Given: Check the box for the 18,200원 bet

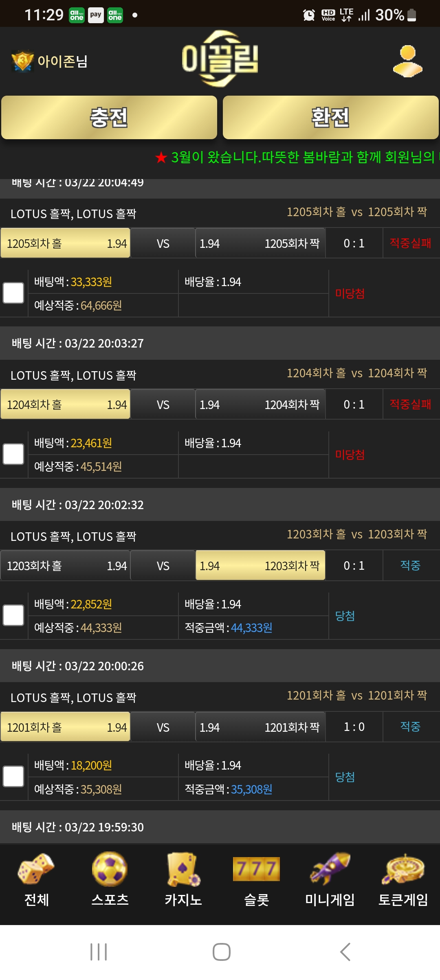Looking at the screenshot, I should (x=13, y=777).
